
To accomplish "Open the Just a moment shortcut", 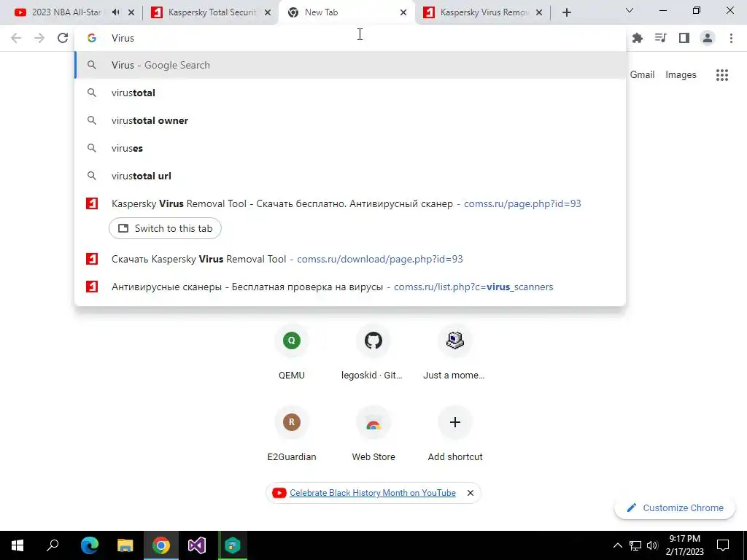I will tap(454, 353).
